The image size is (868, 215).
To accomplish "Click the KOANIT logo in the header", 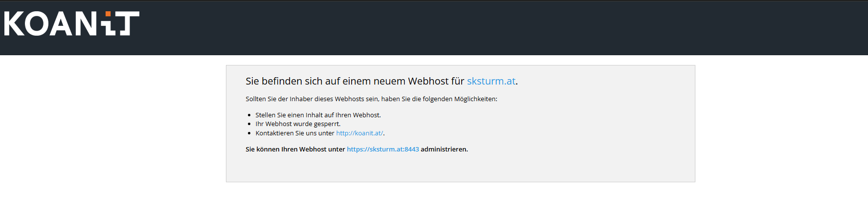I will point(71,23).
